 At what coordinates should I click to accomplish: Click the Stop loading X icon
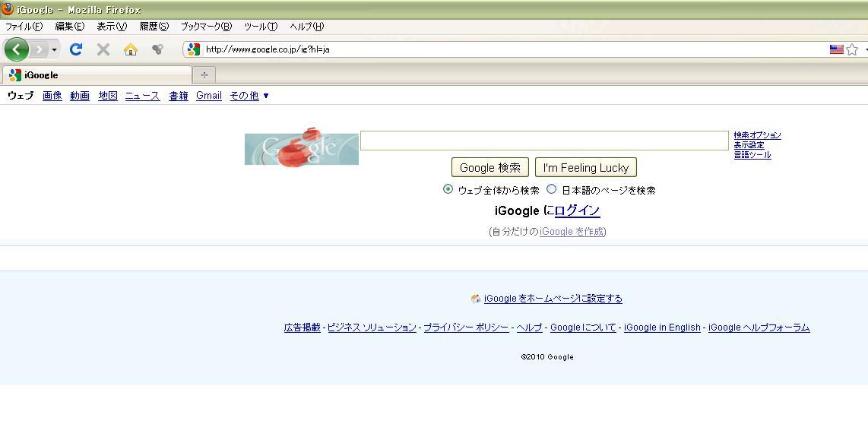tap(103, 49)
